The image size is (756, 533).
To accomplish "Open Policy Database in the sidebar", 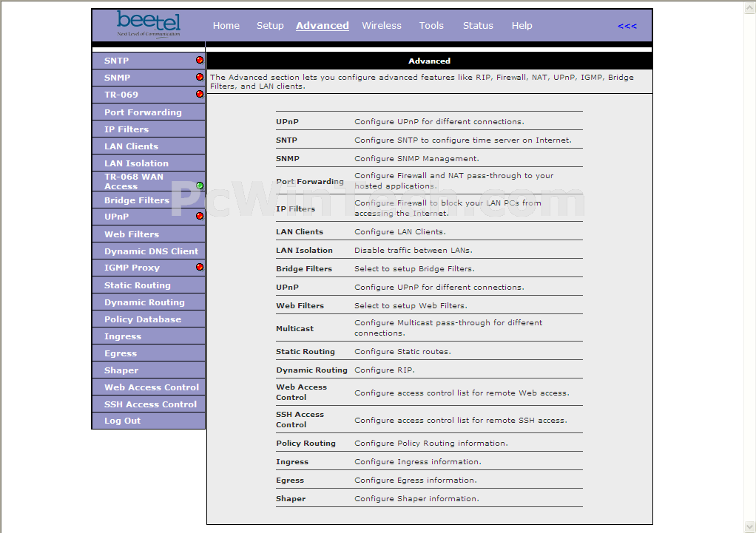I will pyautogui.click(x=143, y=319).
